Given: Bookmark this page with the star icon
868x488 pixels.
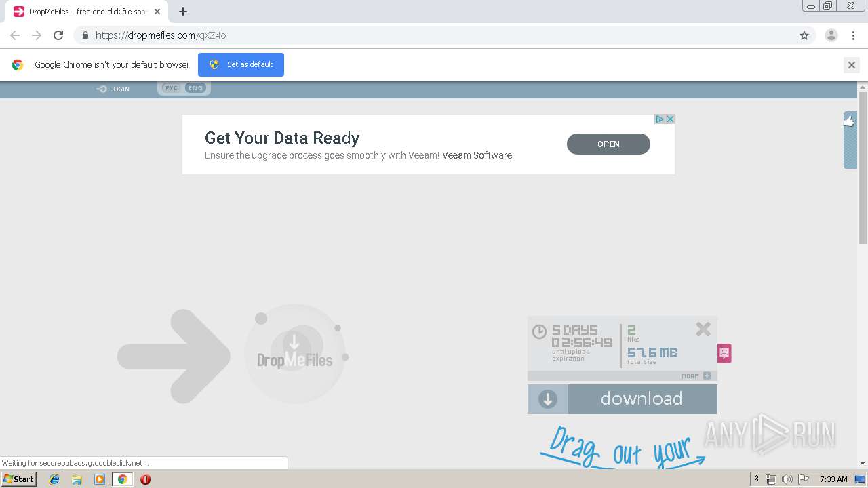Looking at the screenshot, I should click(804, 35).
